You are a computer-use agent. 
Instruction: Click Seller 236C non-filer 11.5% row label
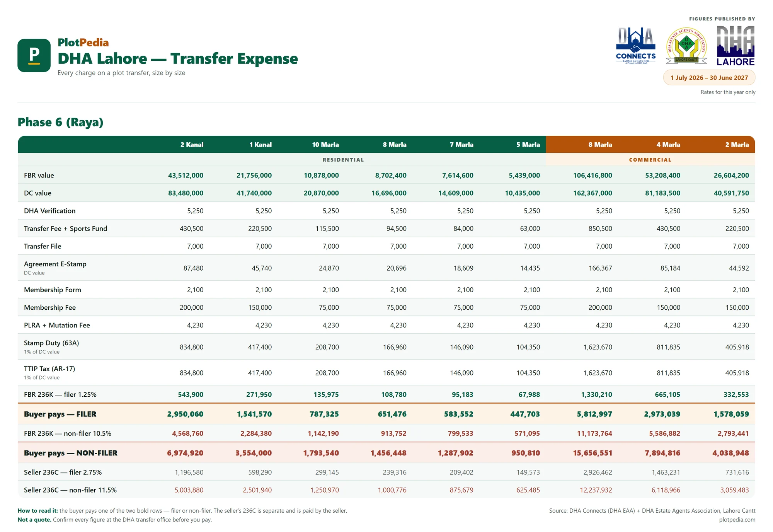70,490
